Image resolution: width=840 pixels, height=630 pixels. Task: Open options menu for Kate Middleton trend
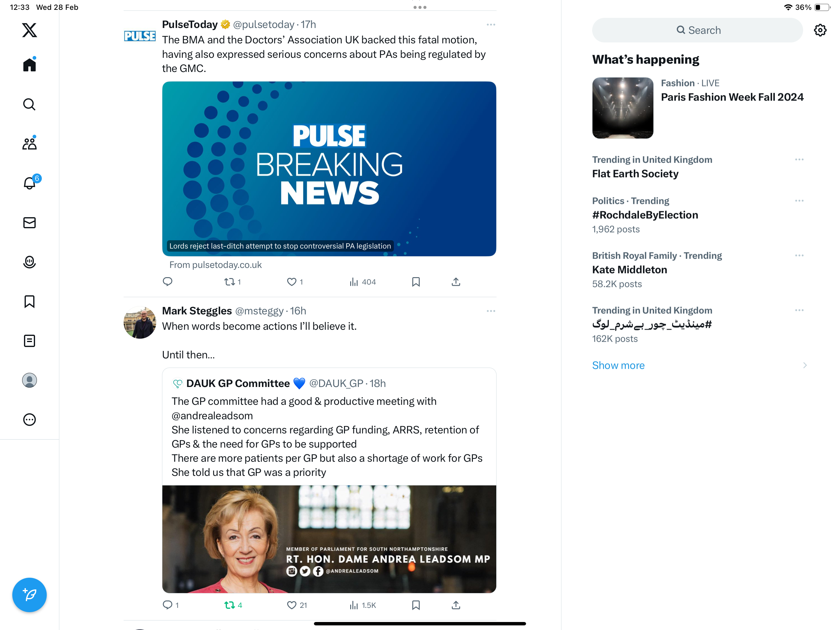pos(799,255)
